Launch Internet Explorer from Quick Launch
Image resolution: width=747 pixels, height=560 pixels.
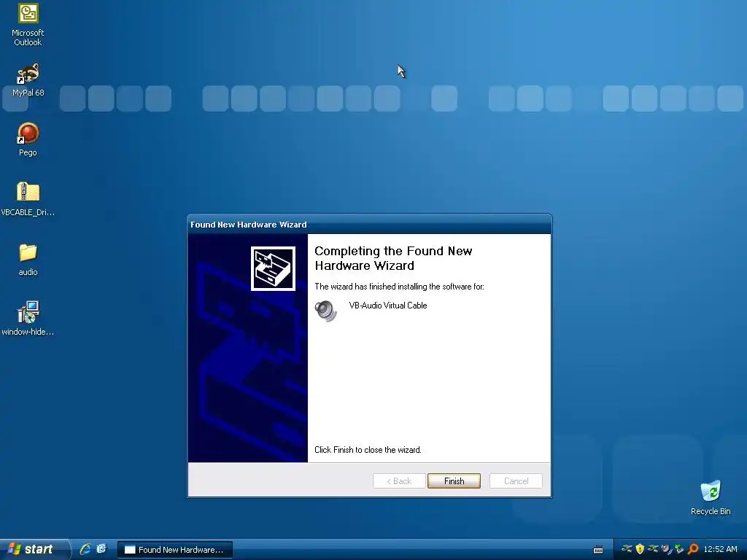click(85, 549)
